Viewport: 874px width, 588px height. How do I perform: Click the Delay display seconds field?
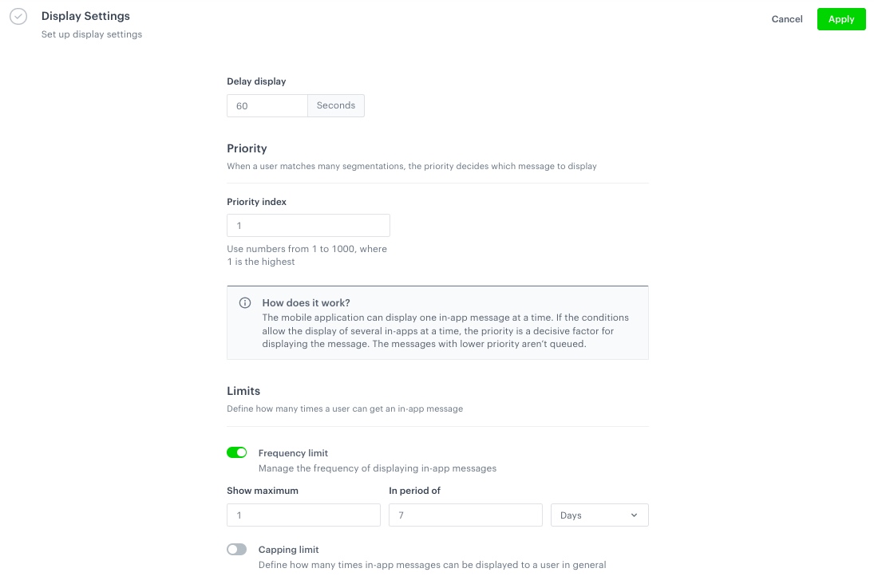[x=267, y=105]
